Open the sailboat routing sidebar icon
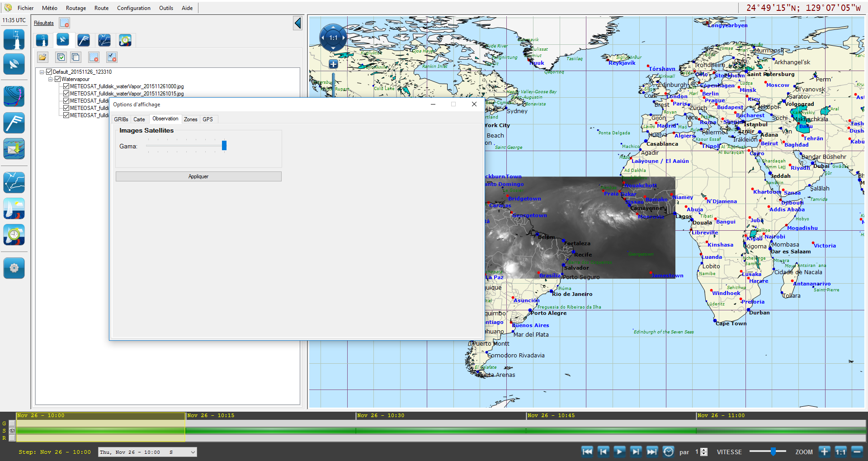868x461 pixels. [x=14, y=209]
